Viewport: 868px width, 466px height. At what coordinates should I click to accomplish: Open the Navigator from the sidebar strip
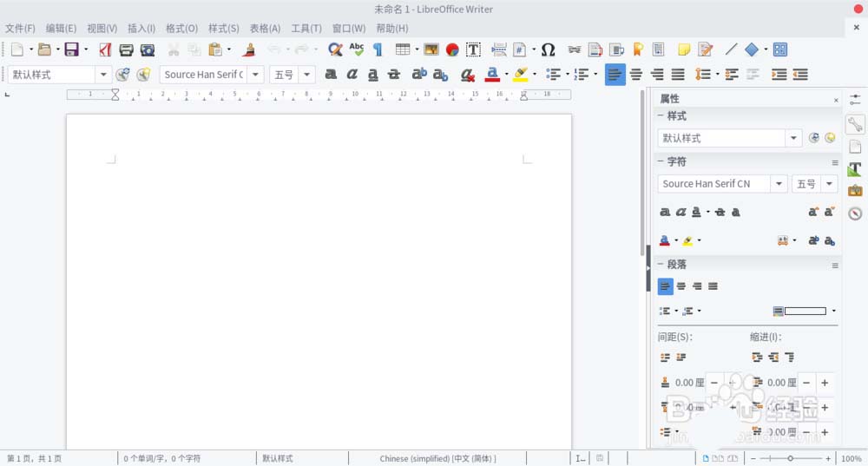[x=855, y=213]
